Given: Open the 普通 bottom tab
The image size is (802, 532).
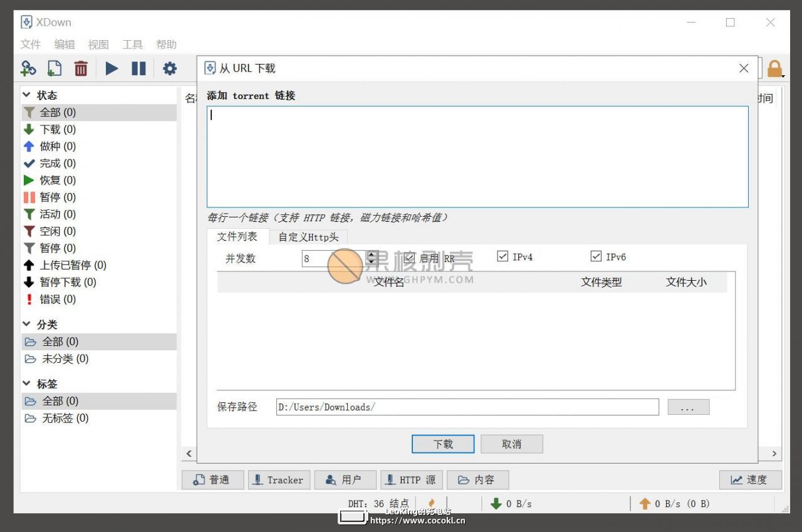Looking at the screenshot, I should click(212, 480).
